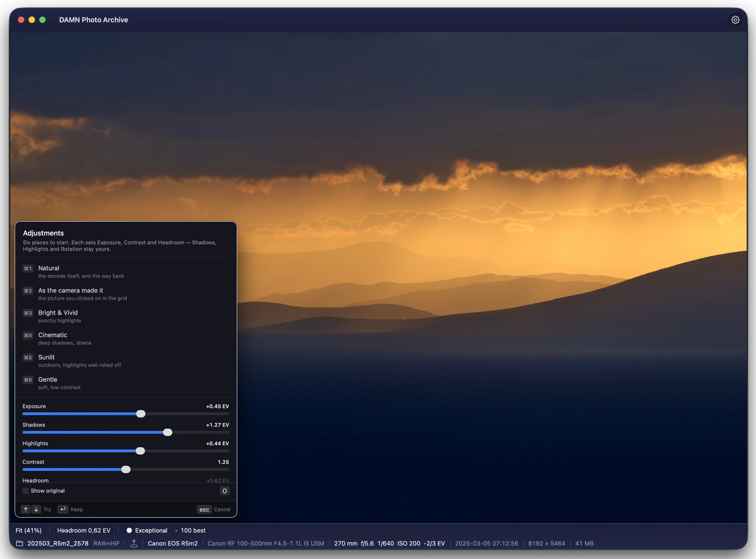This screenshot has height=559, width=756.
Task: Click the RAW+HIF format label
Action: (106, 543)
